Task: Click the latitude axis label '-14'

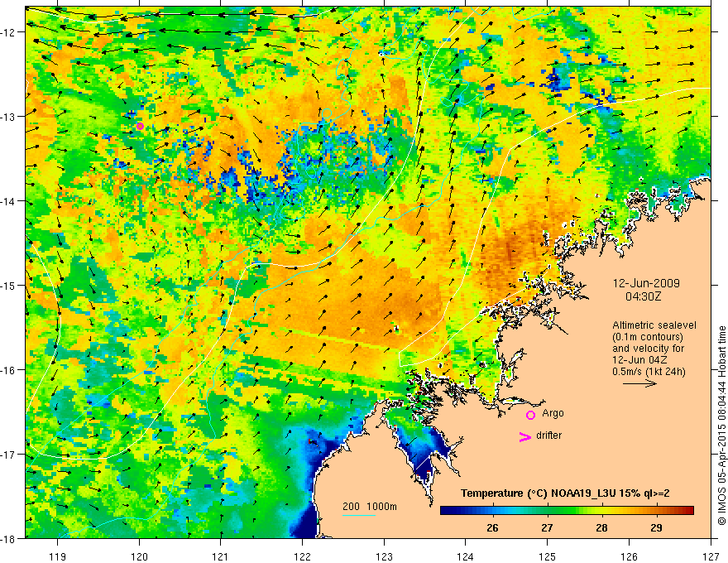Action: pyautogui.click(x=9, y=201)
